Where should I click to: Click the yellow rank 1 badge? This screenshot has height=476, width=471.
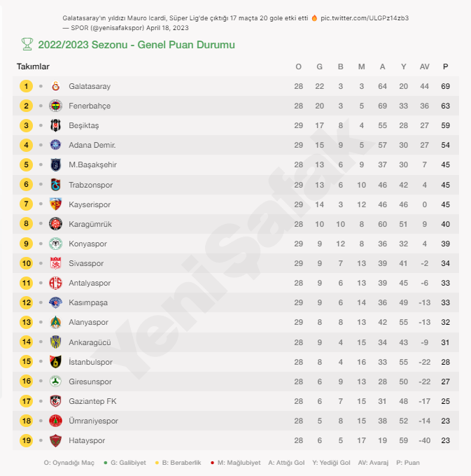click(x=27, y=86)
